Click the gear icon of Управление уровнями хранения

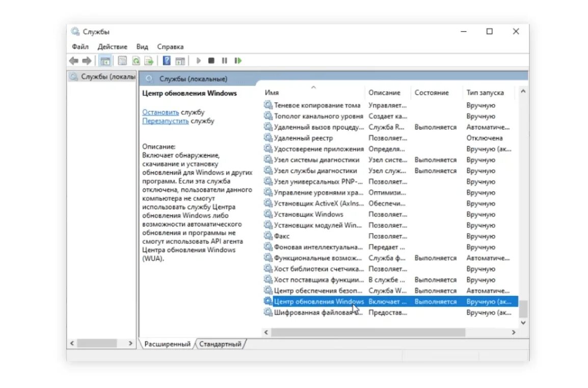click(x=268, y=192)
